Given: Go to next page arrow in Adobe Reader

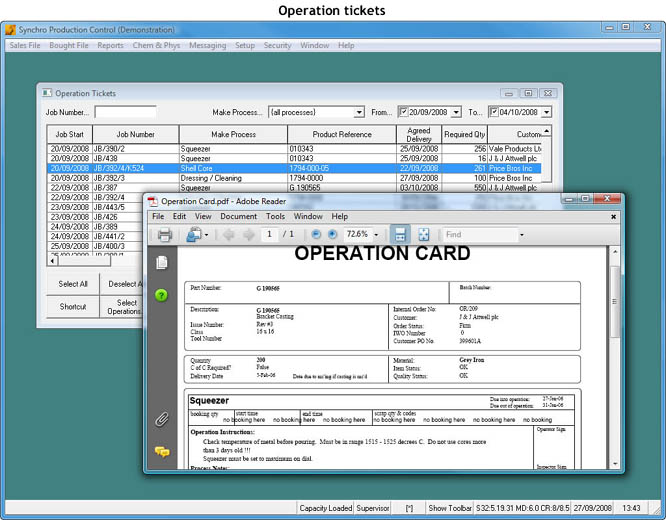Looking at the screenshot, I should pos(248,235).
